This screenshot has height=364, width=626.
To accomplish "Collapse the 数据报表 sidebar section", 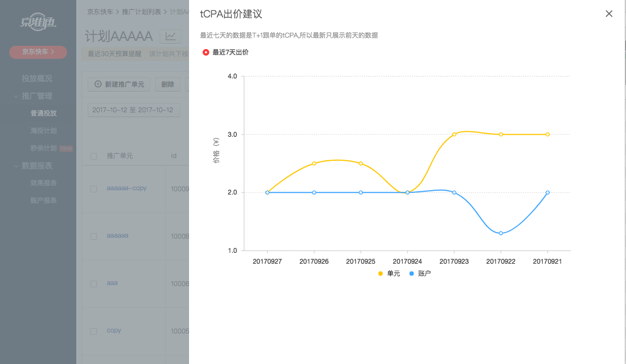I will (x=16, y=166).
